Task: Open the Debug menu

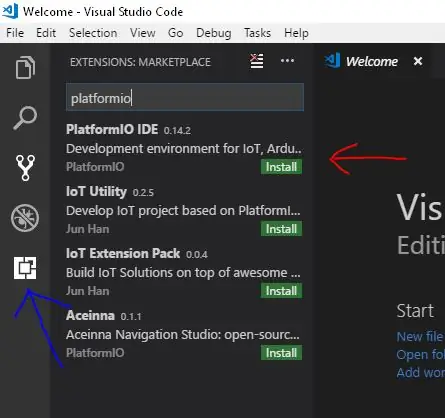Action: pos(214,33)
